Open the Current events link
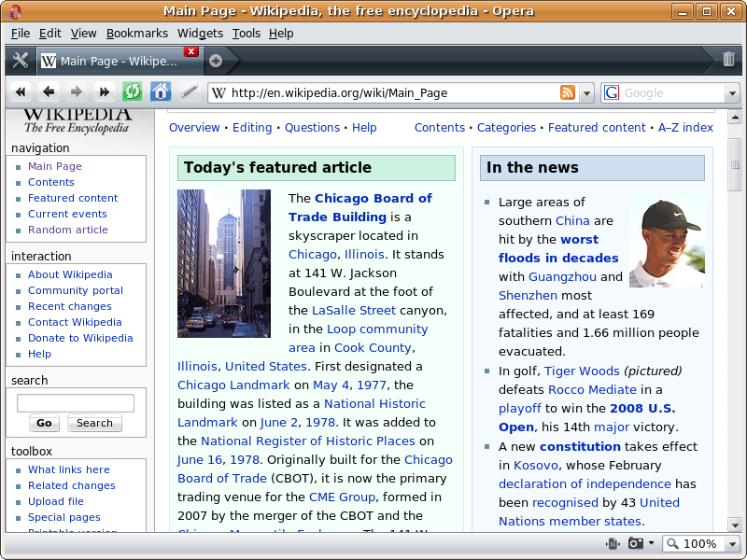 point(67,214)
